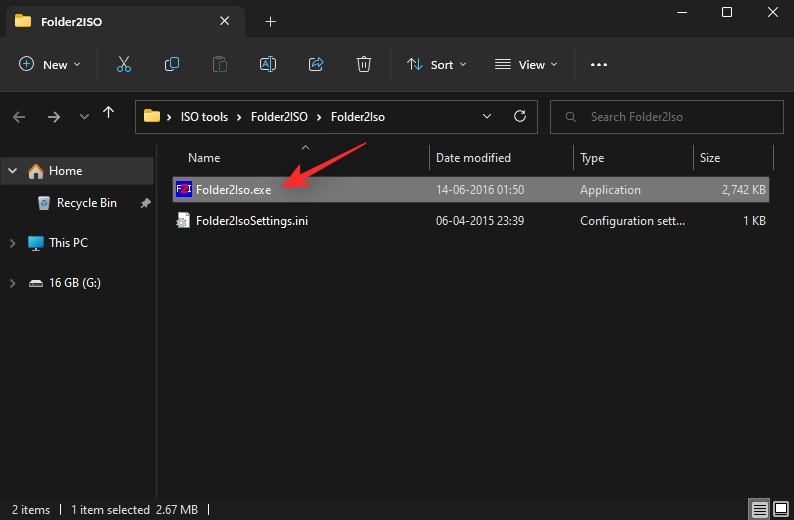Click the Recycle Bin icon in sidebar
The height and width of the screenshot is (520, 794).
[x=44, y=203]
